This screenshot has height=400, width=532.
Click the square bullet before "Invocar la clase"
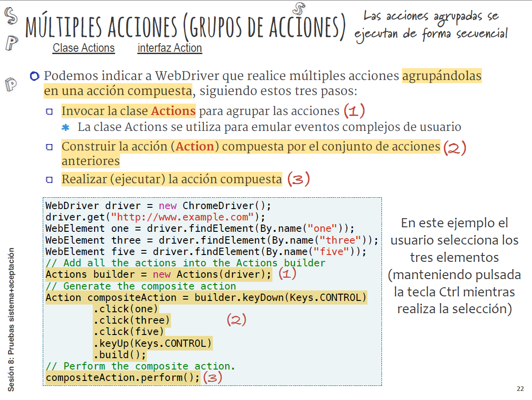pyautogui.click(x=49, y=111)
